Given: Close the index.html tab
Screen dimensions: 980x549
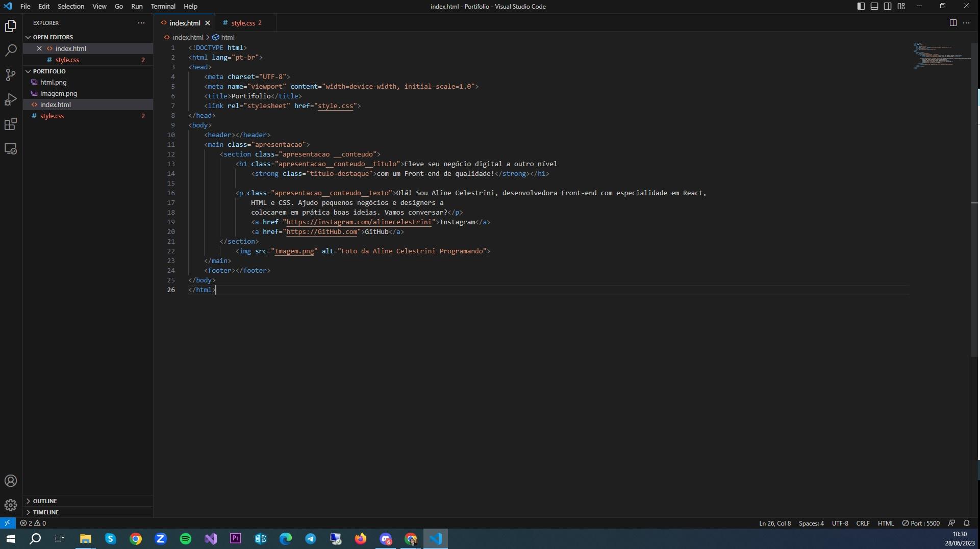Looking at the screenshot, I should click(208, 23).
